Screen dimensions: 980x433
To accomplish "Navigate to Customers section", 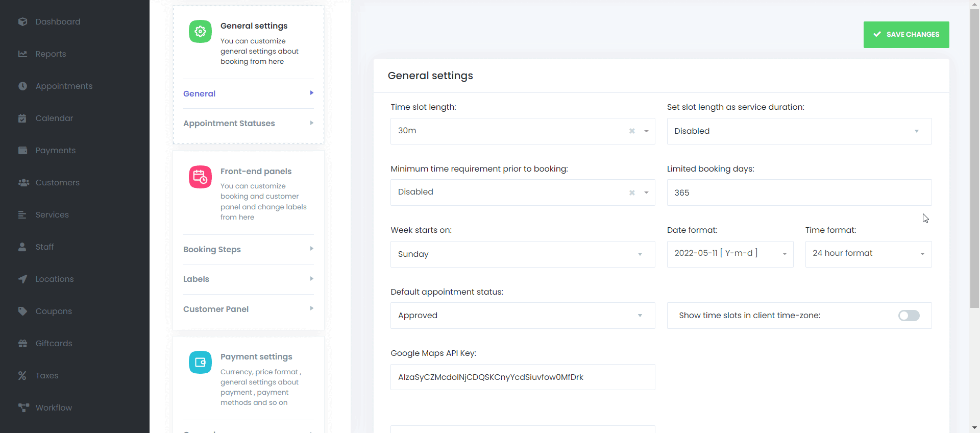I will [x=57, y=182].
